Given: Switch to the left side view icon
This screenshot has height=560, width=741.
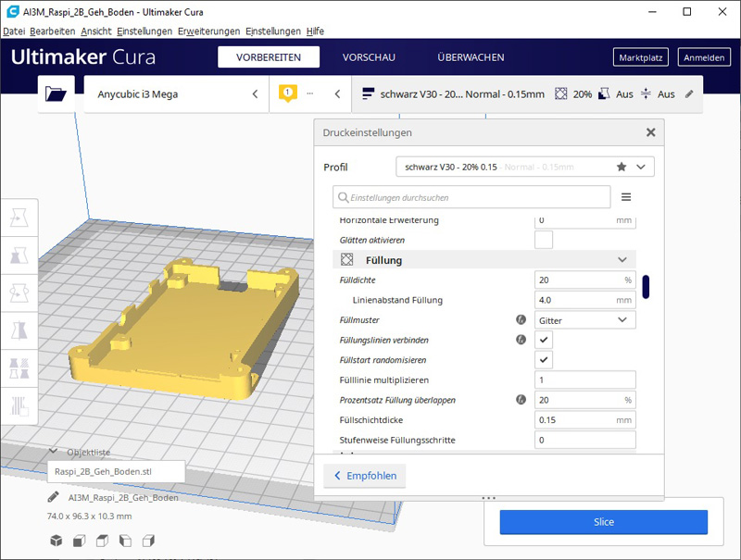Looking at the screenshot, I should pos(125,541).
